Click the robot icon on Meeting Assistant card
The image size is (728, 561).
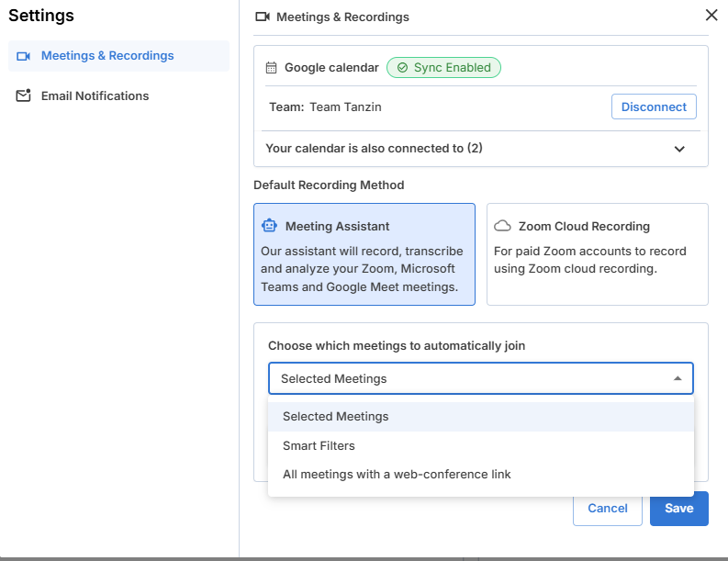[269, 226]
